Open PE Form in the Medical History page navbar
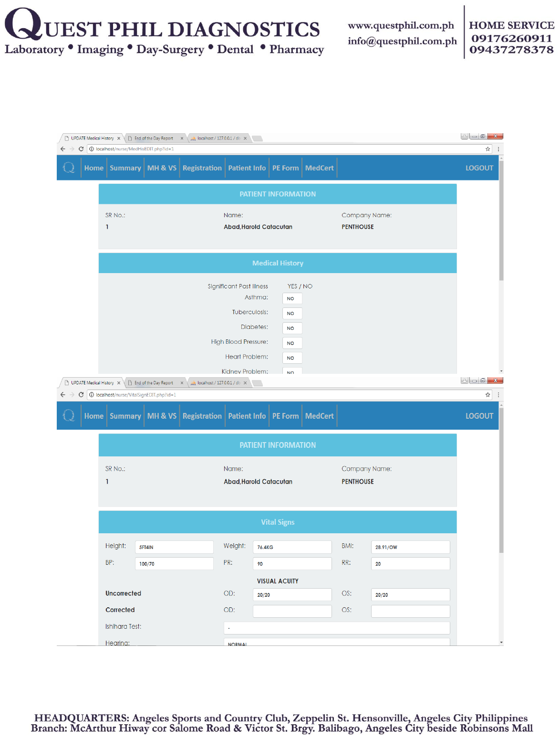Viewport: 560px width, 740px height. click(285, 168)
